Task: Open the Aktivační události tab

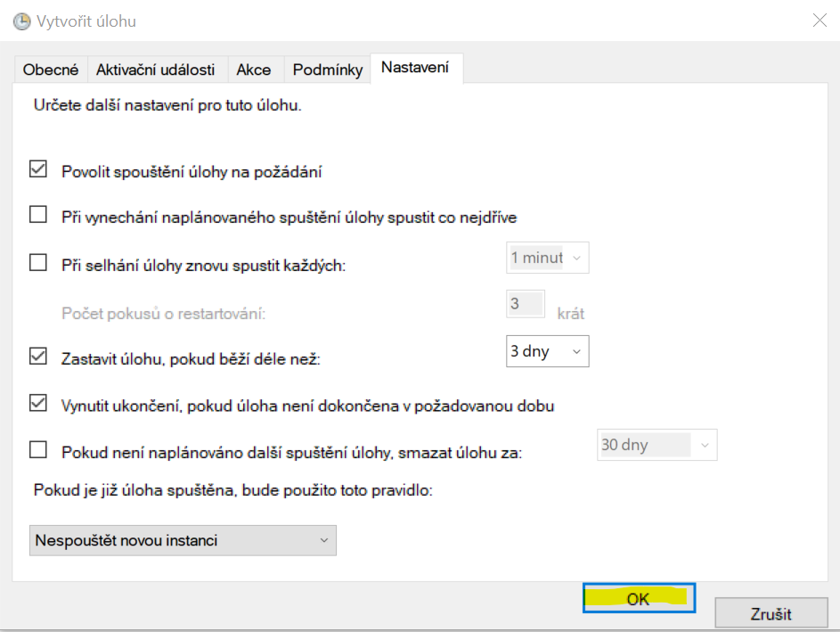Action: click(155, 70)
